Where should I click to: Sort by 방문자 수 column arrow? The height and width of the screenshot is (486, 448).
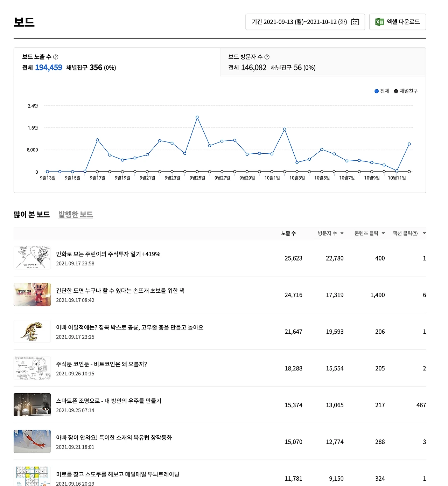click(x=342, y=233)
